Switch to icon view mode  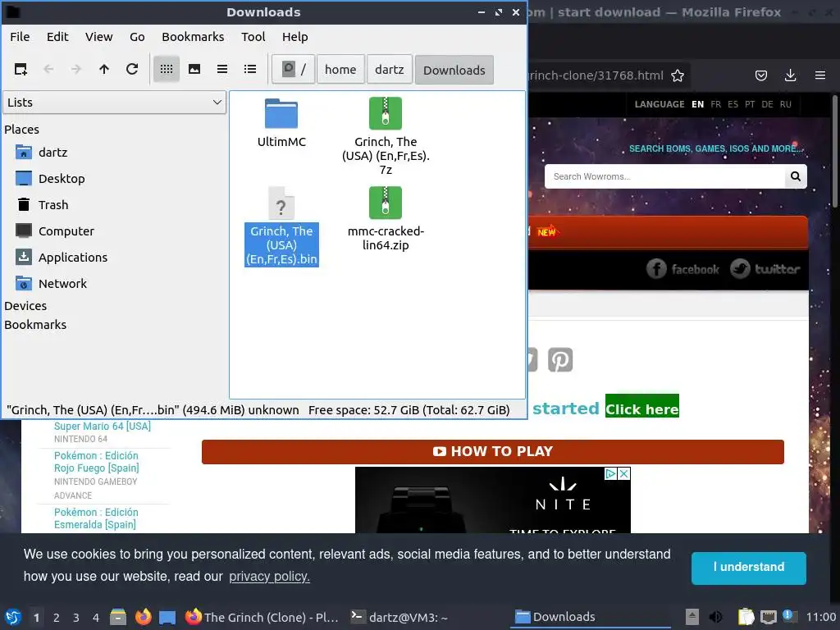[x=166, y=69]
